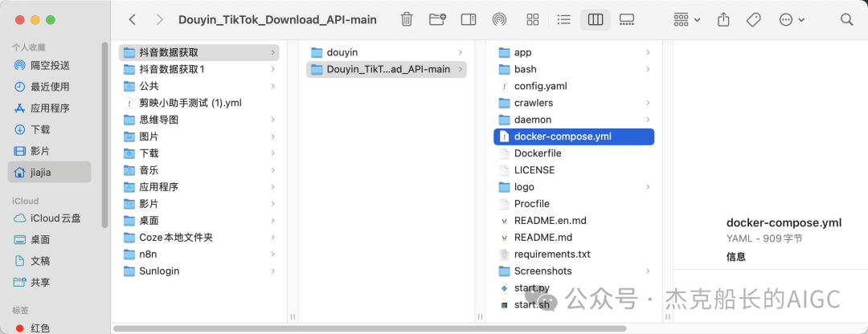868x334 pixels.
Task: Expand chevron of bash folder
Action: coord(648,69)
